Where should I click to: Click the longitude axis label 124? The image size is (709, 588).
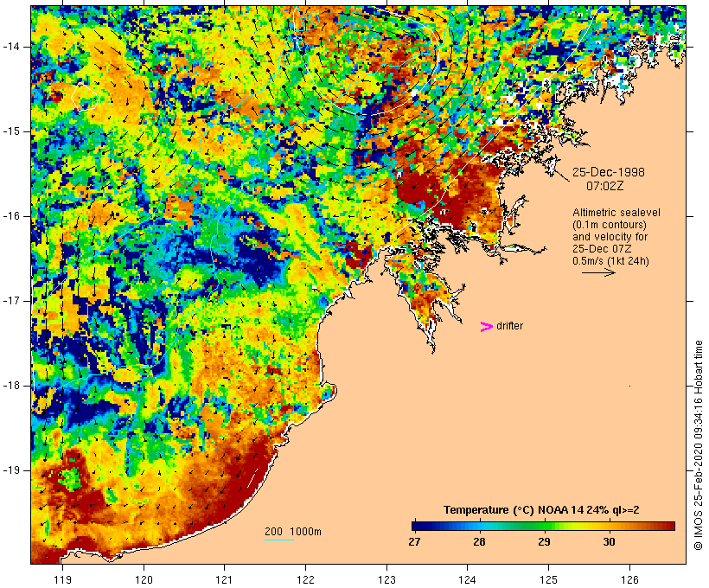point(468,579)
